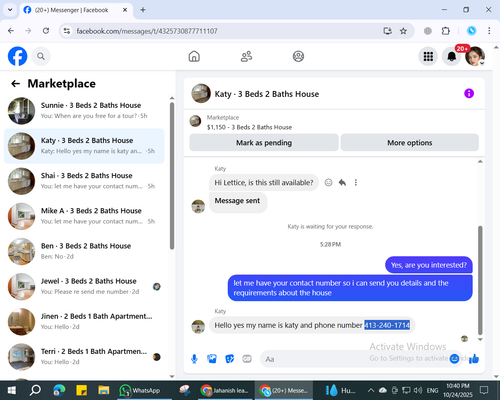Select the Messenger | Facebook tab
Image resolution: width=500 pixels, height=400 pixels.
pos(76,10)
